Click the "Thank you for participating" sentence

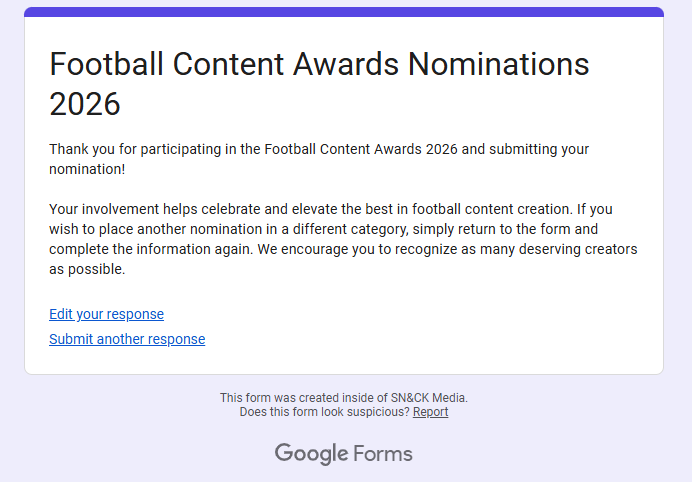(319, 149)
